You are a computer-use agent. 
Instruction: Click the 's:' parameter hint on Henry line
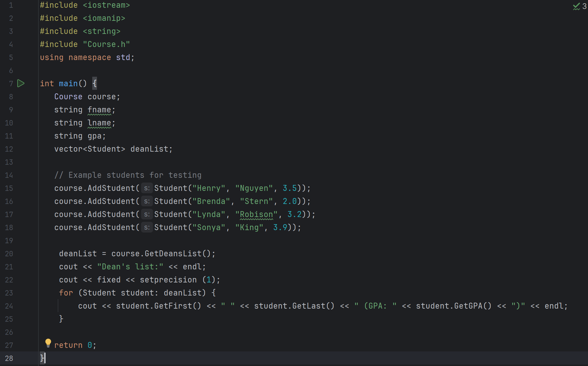(x=147, y=188)
